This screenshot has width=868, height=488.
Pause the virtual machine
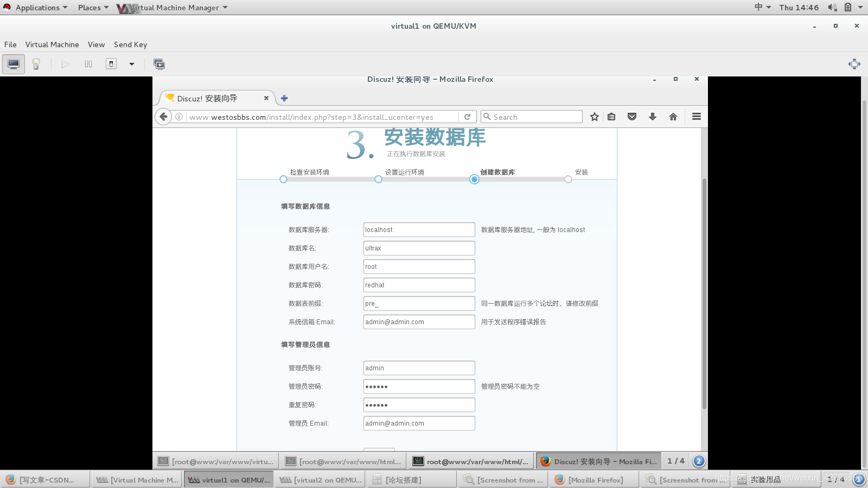click(88, 64)
